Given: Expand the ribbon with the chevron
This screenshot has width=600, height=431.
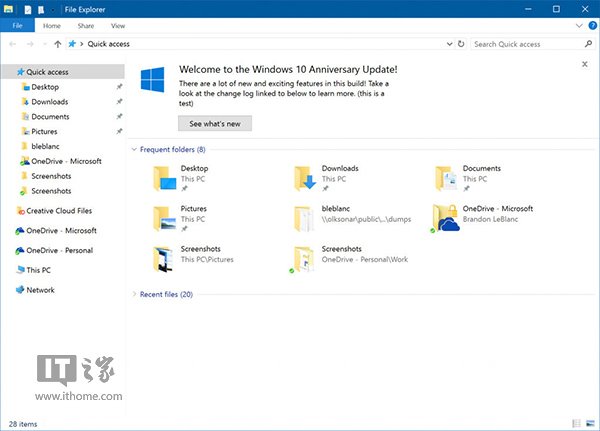Looking at the screenshot, I should (x=579, y=26).
